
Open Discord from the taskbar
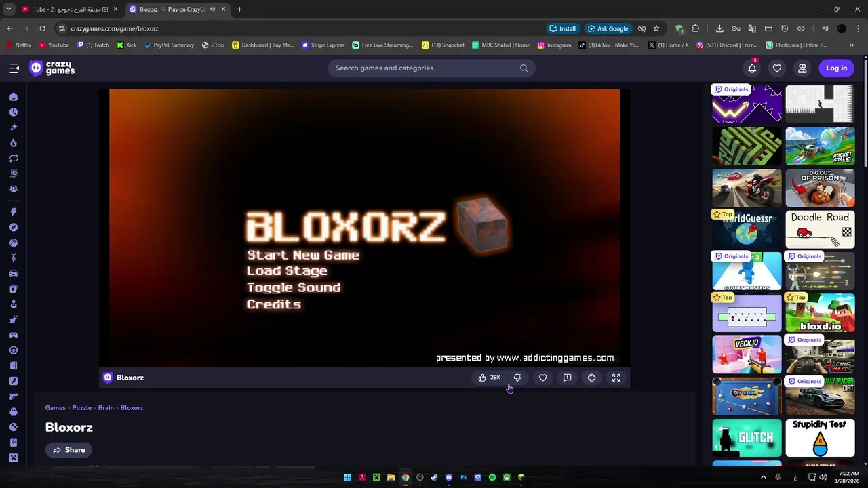tap(449, 477)
